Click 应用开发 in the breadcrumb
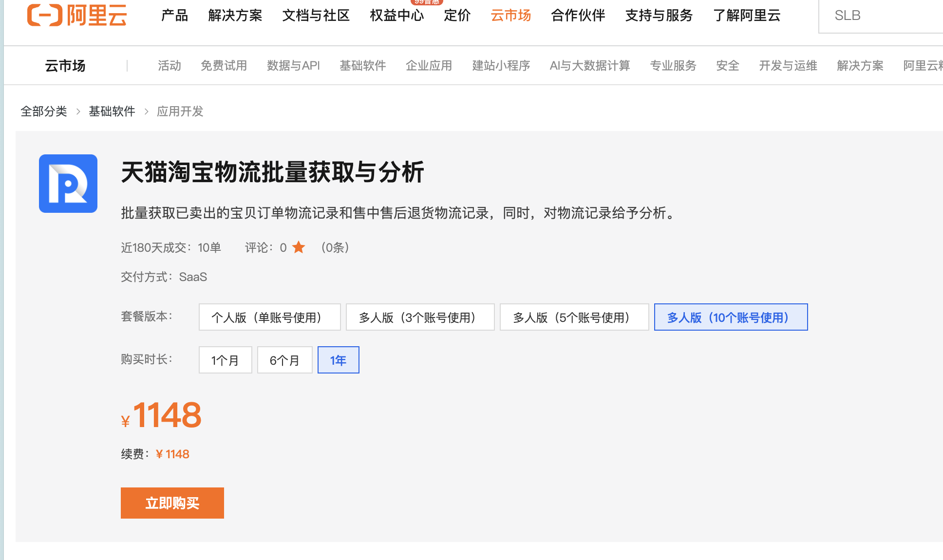The height and width of the screenshot is (560, 943). pyautogui.click(x=180, y=112)
